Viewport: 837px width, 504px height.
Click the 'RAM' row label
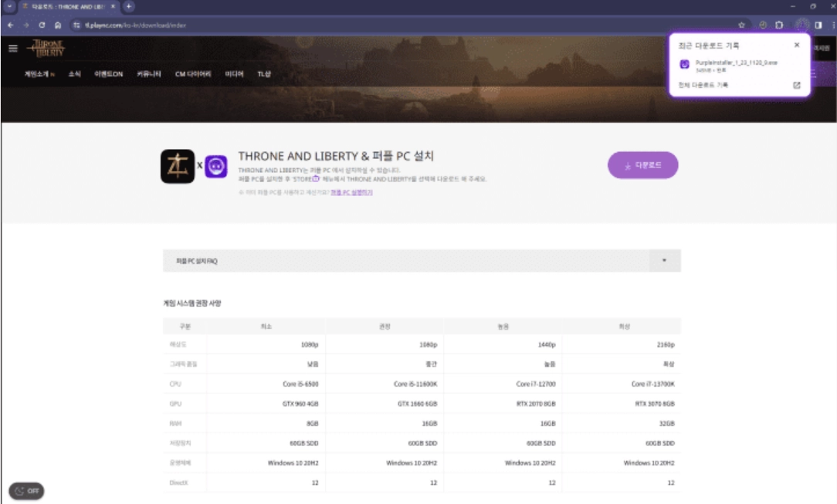point(175,424)
